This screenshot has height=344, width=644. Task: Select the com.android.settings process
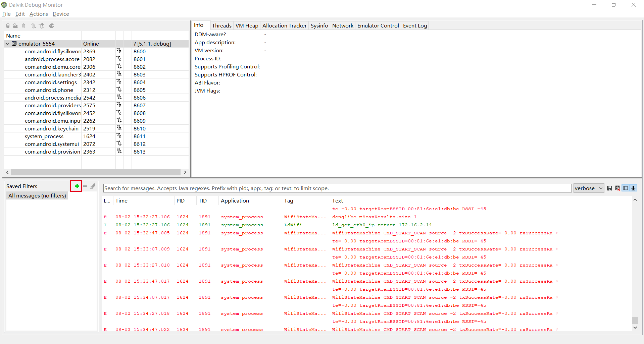(96, 82)
